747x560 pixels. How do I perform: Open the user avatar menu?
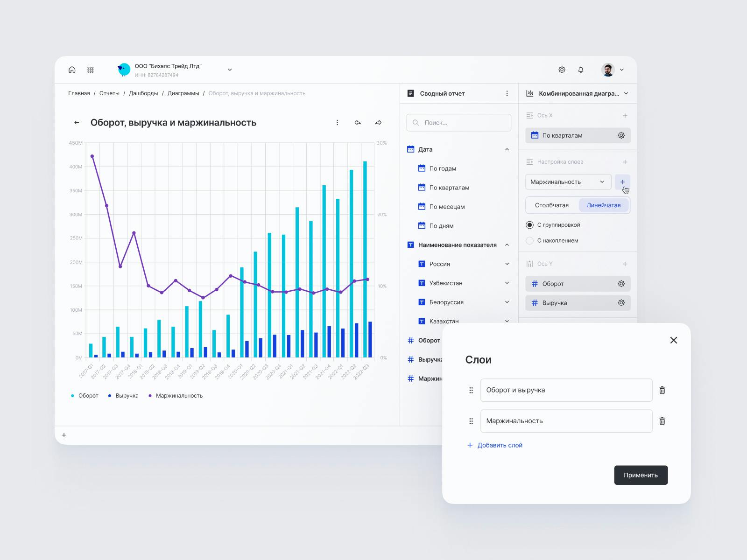tap(612, 70)
